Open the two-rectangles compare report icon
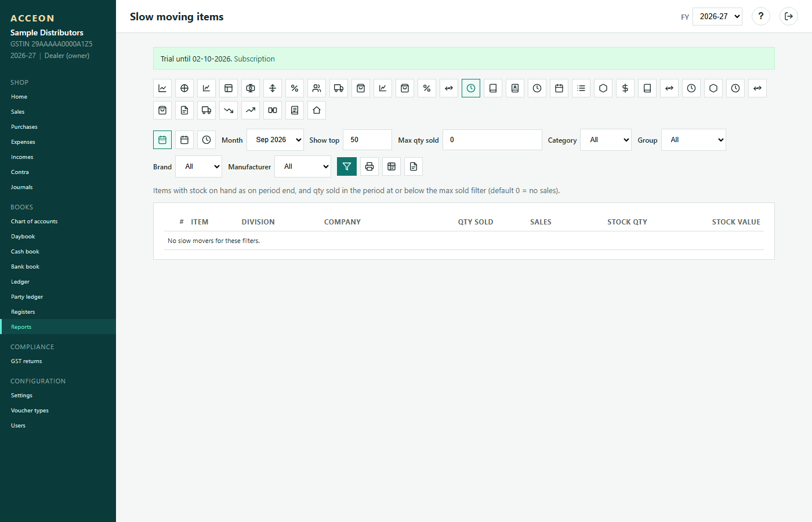 click(273, 110)
